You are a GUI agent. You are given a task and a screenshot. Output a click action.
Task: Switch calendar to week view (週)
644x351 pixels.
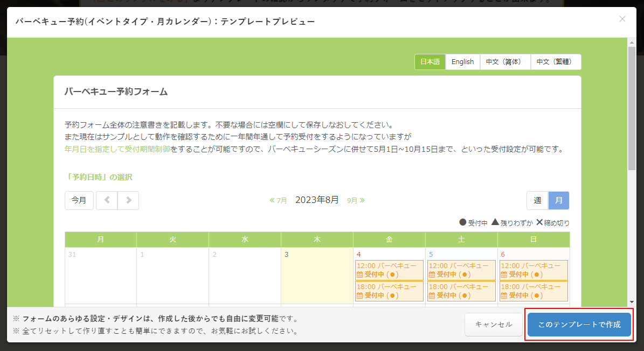click(x=537, y=200)
